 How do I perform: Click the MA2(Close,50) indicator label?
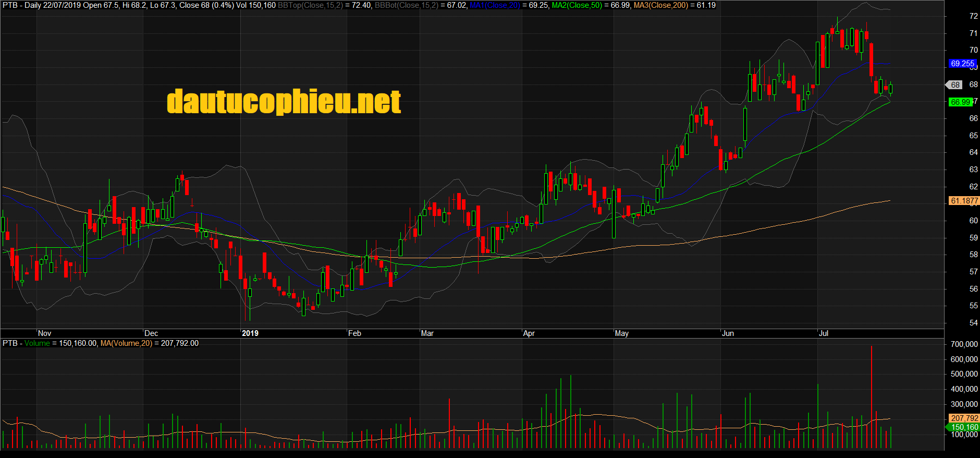click(577, 5)
